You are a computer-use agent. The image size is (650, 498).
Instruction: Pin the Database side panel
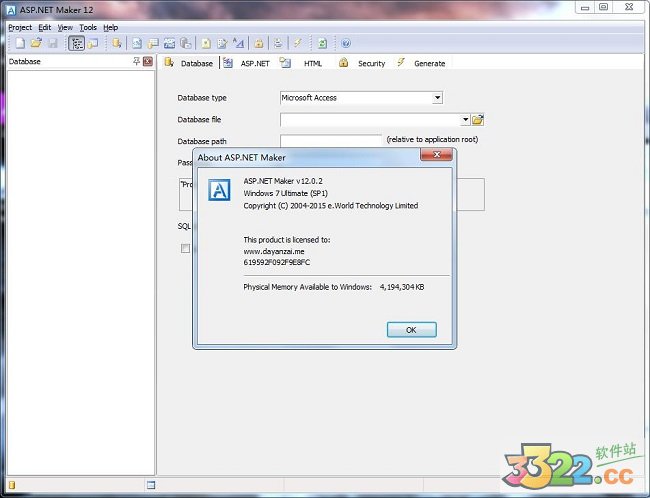tap(136, 61)
